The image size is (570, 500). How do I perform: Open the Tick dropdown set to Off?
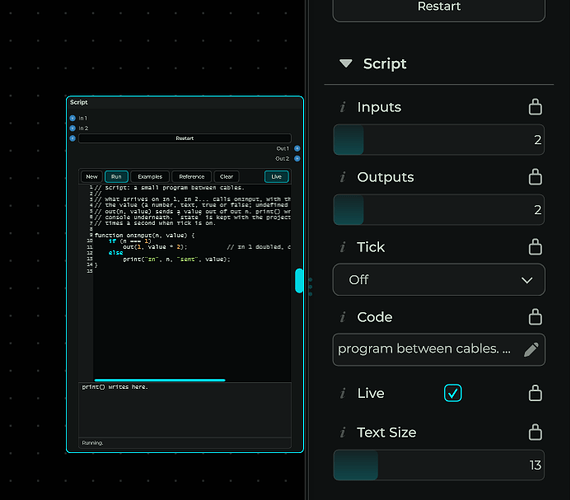point(439,280)
